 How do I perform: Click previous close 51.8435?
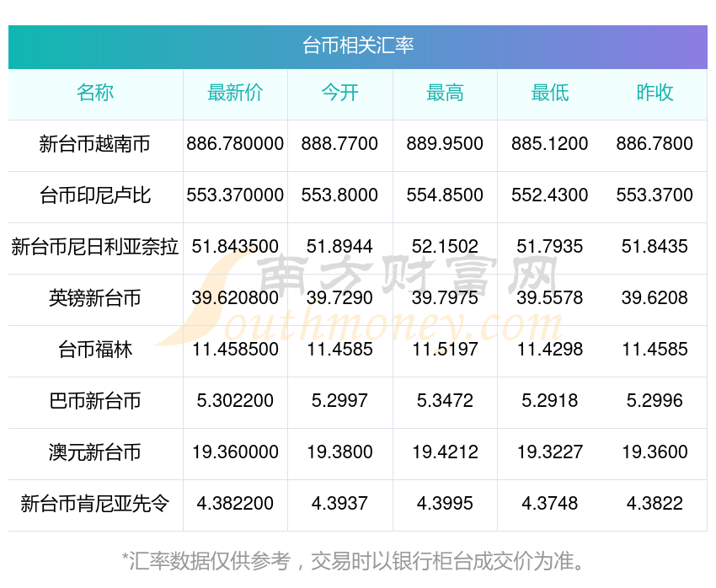tap(655, 247)
